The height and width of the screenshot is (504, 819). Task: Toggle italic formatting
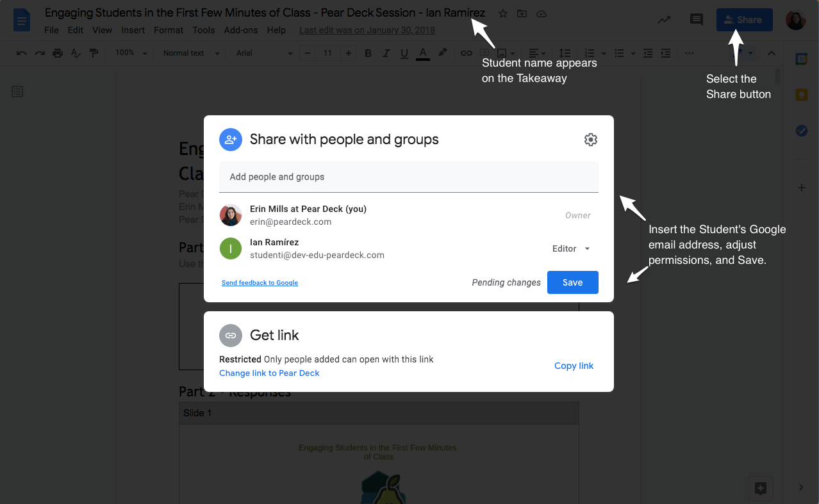click(x=386, y=53)
